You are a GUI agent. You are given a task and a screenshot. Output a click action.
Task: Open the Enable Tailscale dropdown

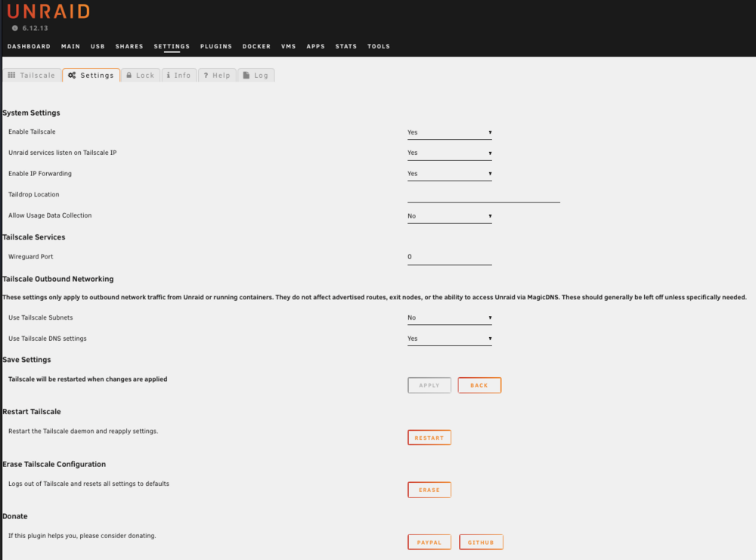pos(449,132)
